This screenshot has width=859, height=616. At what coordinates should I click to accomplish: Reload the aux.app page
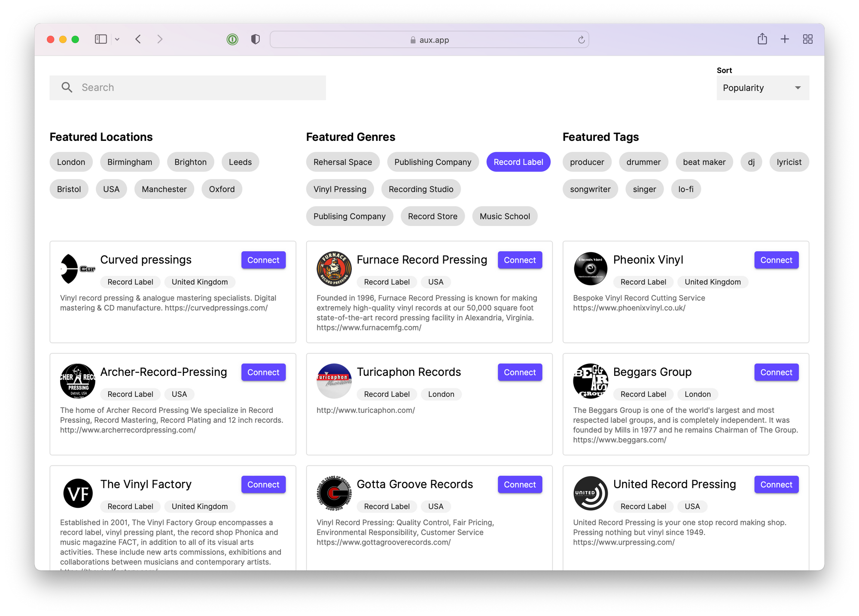581,40
